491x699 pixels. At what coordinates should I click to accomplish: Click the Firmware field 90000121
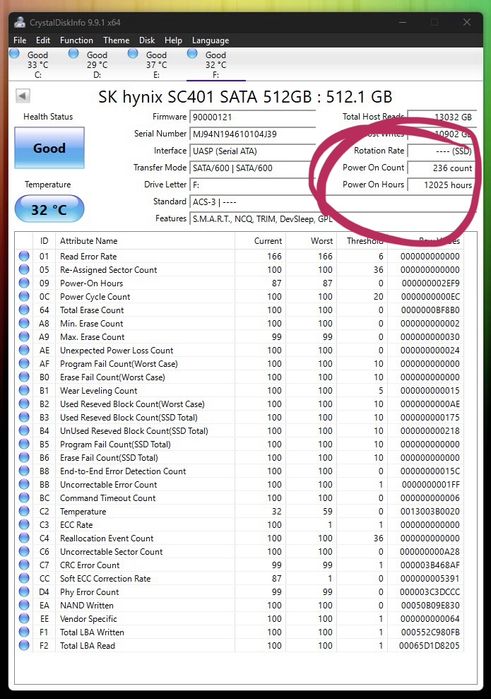coord(252,117)
